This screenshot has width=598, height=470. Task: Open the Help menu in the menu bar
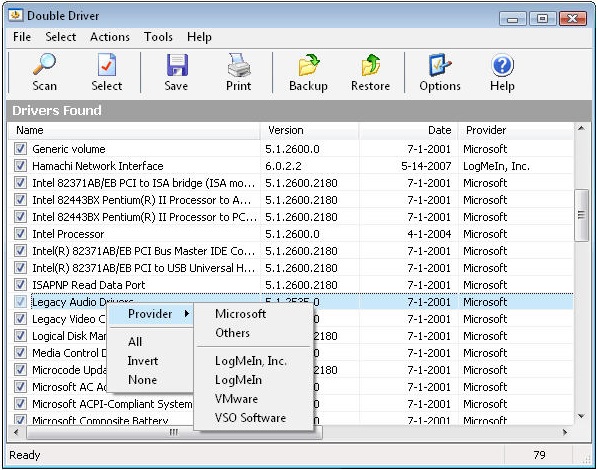click(199, 37)
